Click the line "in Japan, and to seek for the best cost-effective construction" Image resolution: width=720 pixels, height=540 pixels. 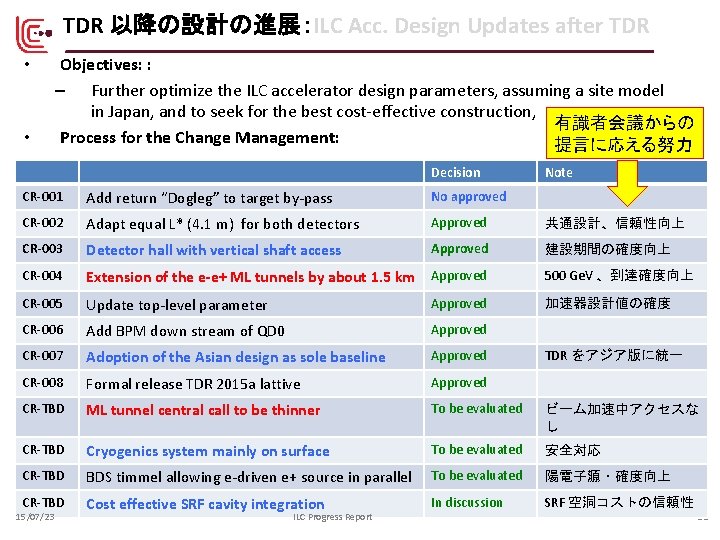point(313,112)
